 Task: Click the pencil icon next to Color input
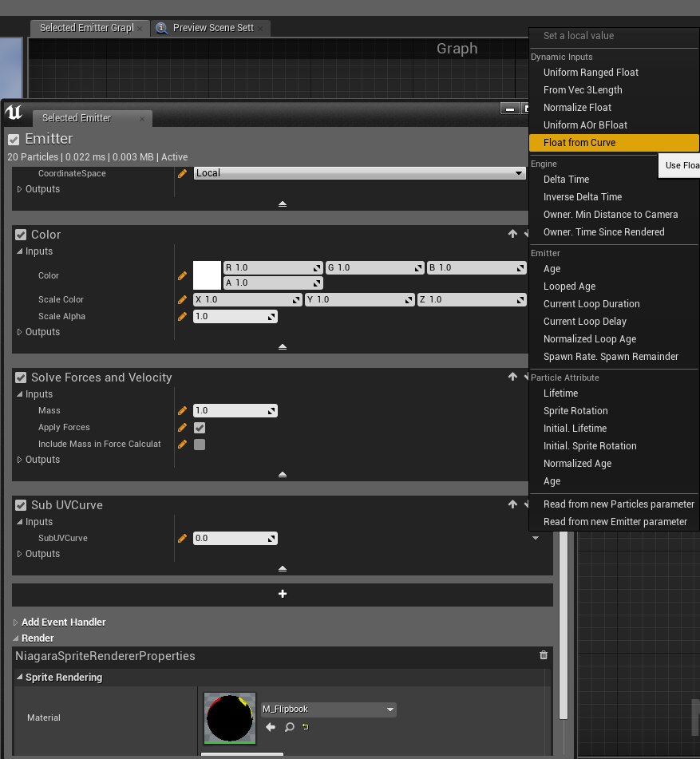[182, 276]
